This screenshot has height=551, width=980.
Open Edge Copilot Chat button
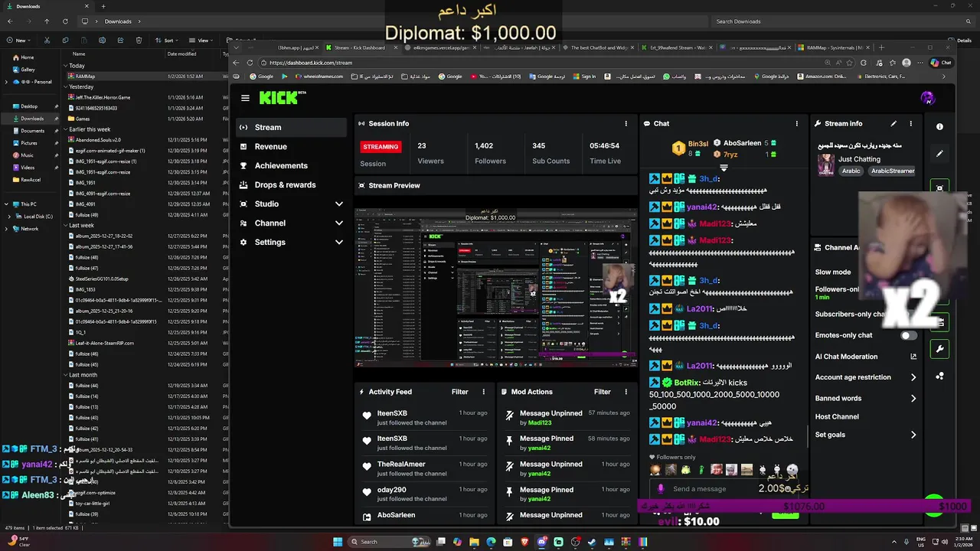coord(941,63)
